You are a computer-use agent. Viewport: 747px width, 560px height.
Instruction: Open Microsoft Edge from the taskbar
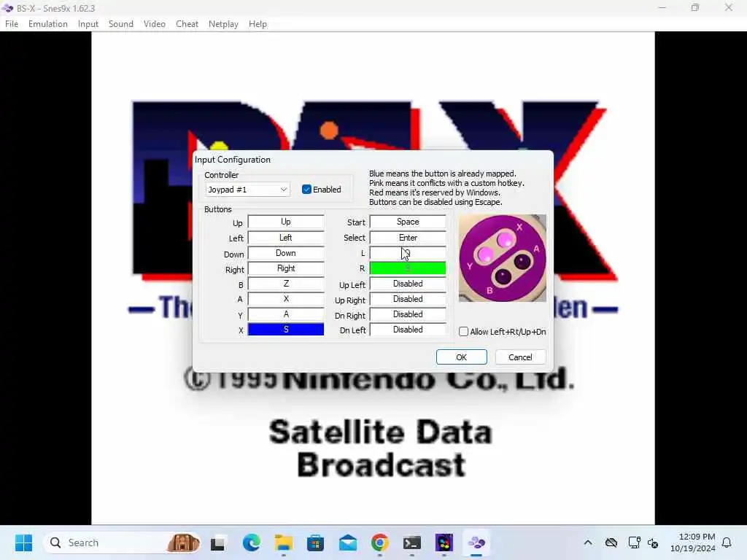[x=251, y=542]
